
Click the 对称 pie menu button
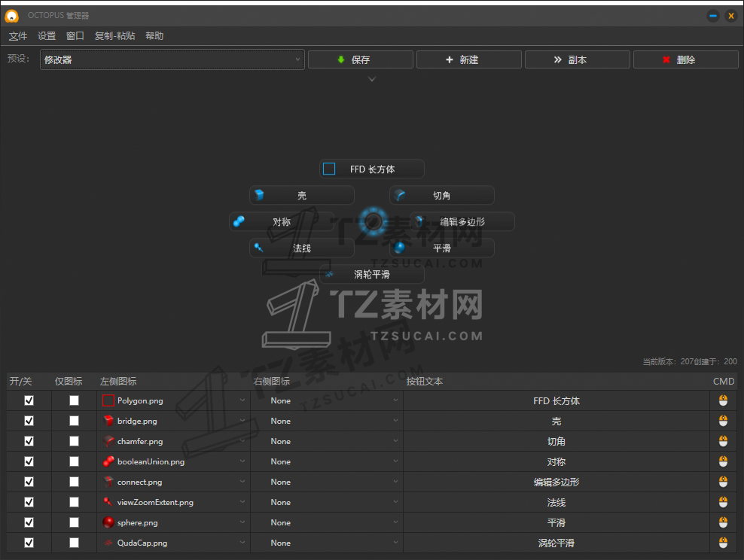[282, 221]
